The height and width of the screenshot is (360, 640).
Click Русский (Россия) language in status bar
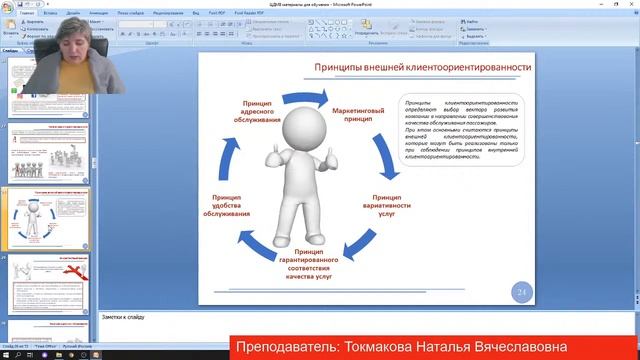[77, 346]
